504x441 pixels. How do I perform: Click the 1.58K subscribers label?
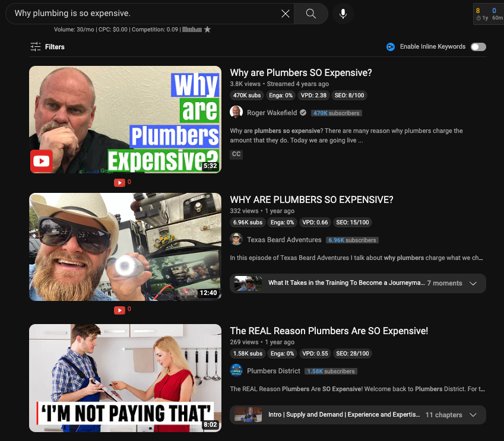tap(331, 371)
